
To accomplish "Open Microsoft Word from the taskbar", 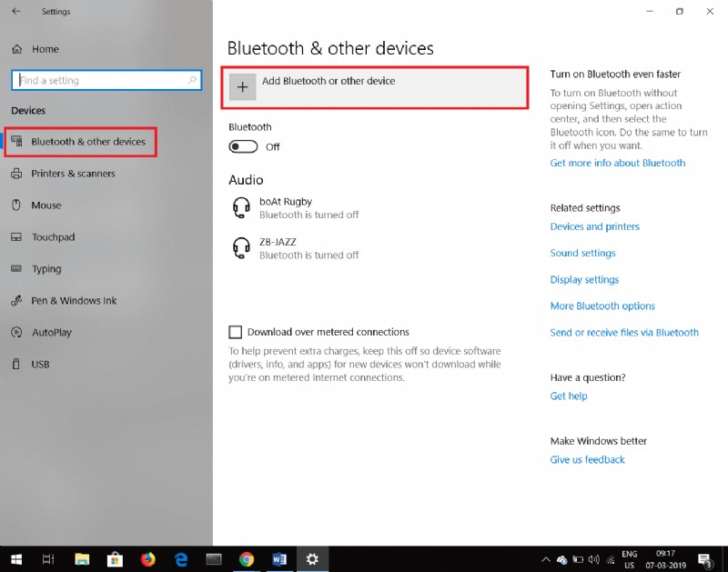I will (280, 559).
